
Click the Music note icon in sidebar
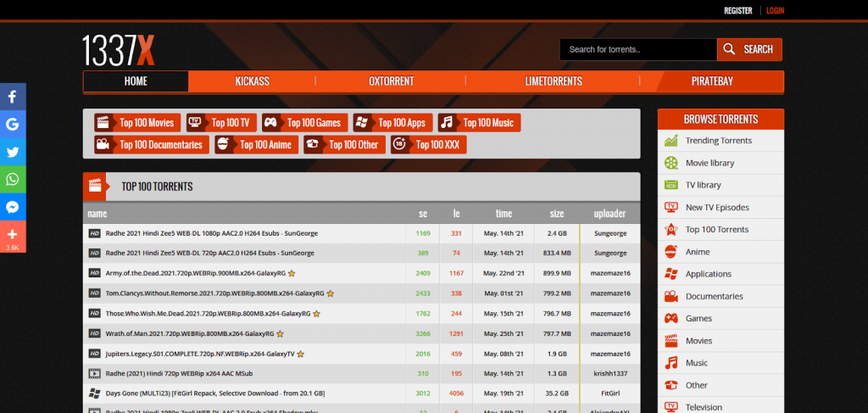pyautogui.click(x=671, y=363)
